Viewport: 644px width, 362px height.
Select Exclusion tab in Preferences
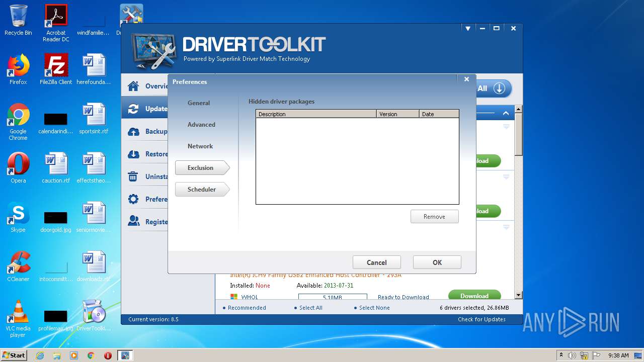point(202,168)
